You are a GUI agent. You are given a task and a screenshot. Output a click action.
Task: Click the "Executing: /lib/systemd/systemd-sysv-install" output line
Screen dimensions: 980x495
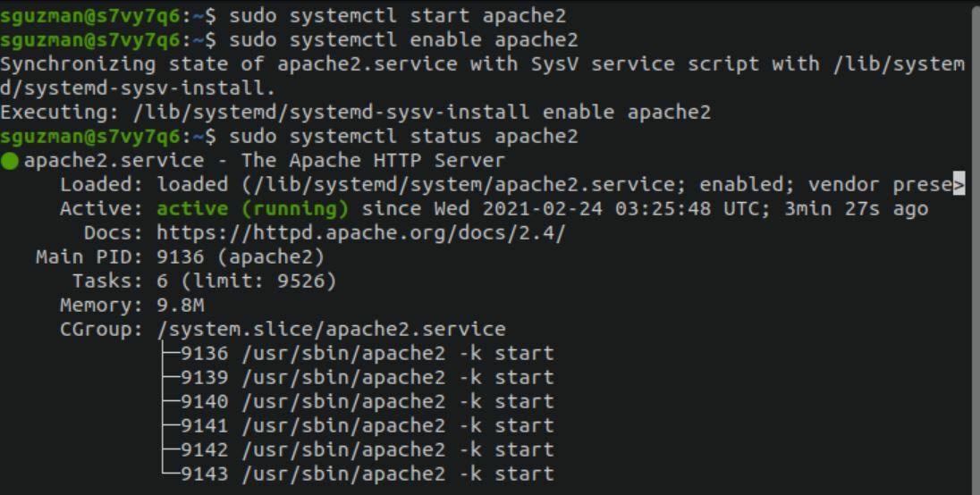pos(355,113)
